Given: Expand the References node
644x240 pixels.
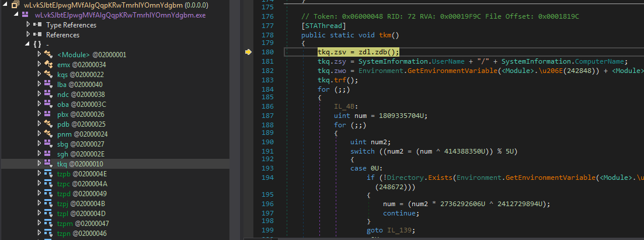Looking at the screenshot, I should click(x=28, y=34).
